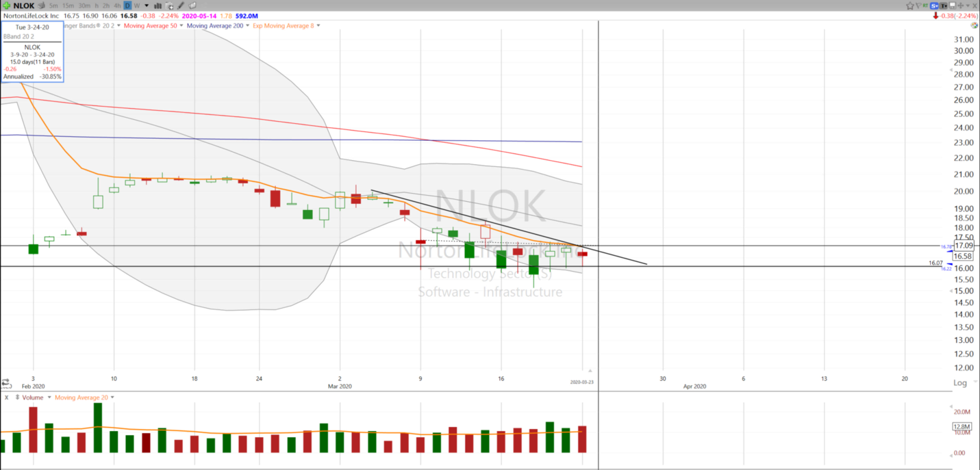Click the eraser icon in toolbar
This screenshot has width=980, height=470.
pos(192,5)
